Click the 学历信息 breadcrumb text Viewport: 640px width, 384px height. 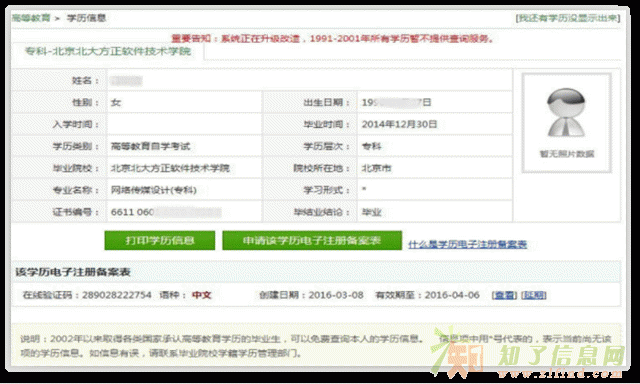pyautogui.click(x=87, y=18)
